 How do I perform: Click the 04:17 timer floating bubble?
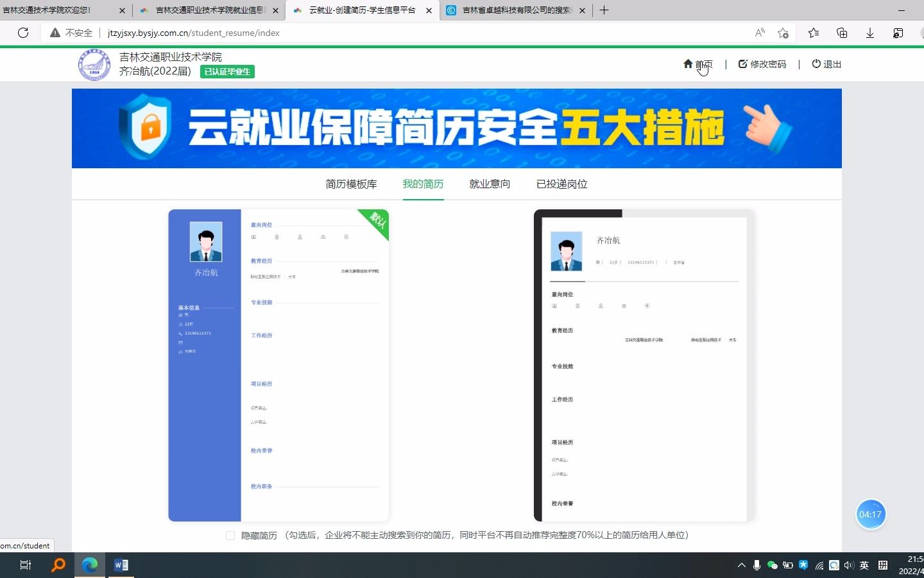tap(871, 514)
